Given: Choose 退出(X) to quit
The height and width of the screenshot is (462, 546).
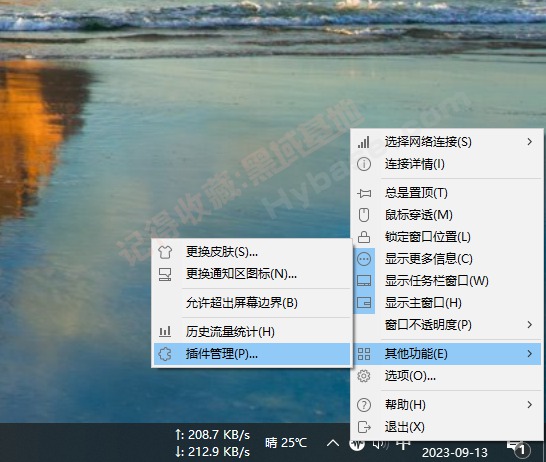Looking at the screenshot, I should tap(447, 427).
